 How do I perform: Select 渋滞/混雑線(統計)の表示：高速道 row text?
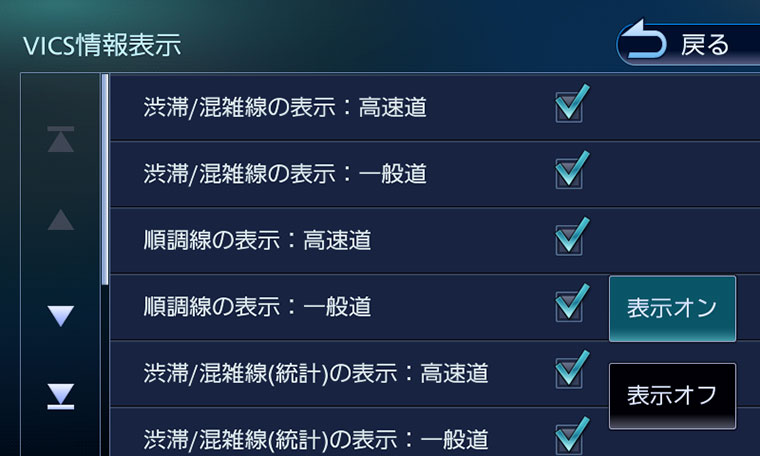(316, 374)
